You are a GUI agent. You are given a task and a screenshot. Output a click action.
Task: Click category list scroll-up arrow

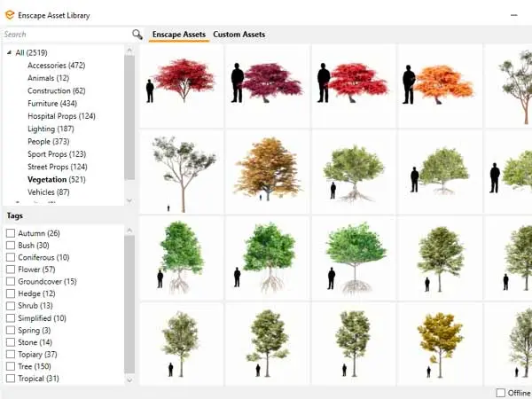tap(129, 51)
